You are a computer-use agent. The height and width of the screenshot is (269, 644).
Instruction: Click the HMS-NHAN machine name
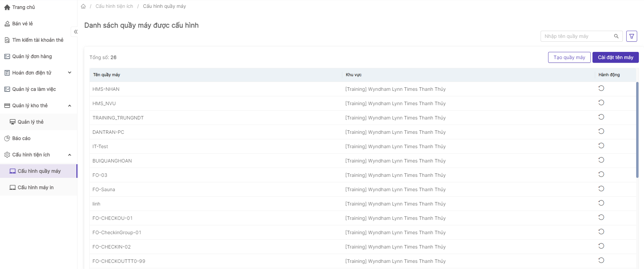point(106,89)
